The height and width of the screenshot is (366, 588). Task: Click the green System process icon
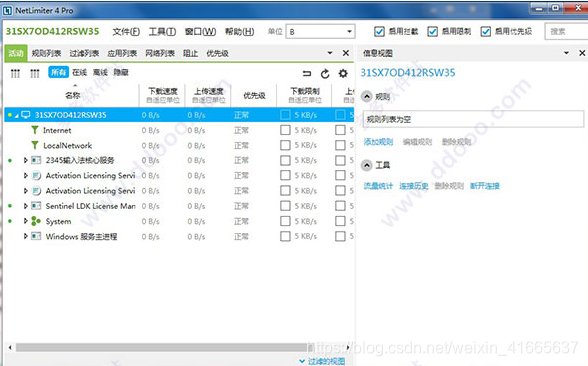point(36,221)
